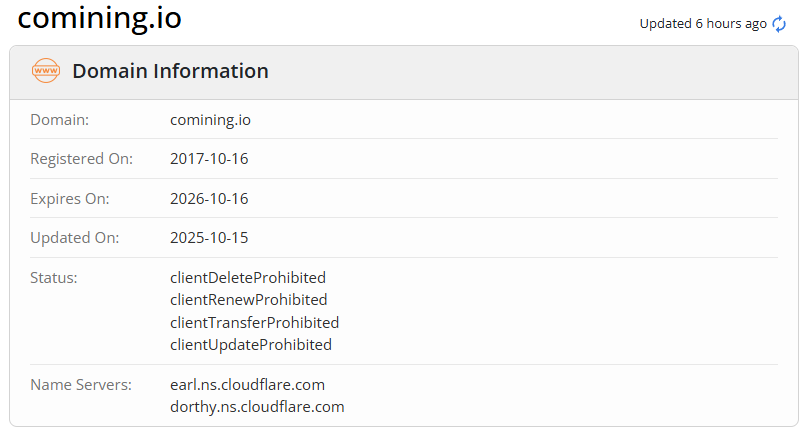The height and width of the screenshot is (439, 808).
Task: Select the comining.io domain value
Action: 210,120
